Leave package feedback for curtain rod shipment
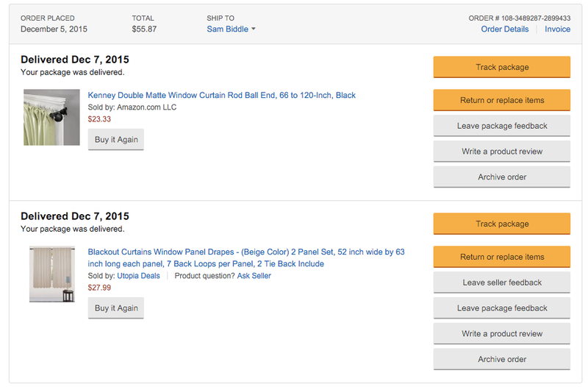Image resolution: width=588 pixels, height=387 pixels. point(502,126)
